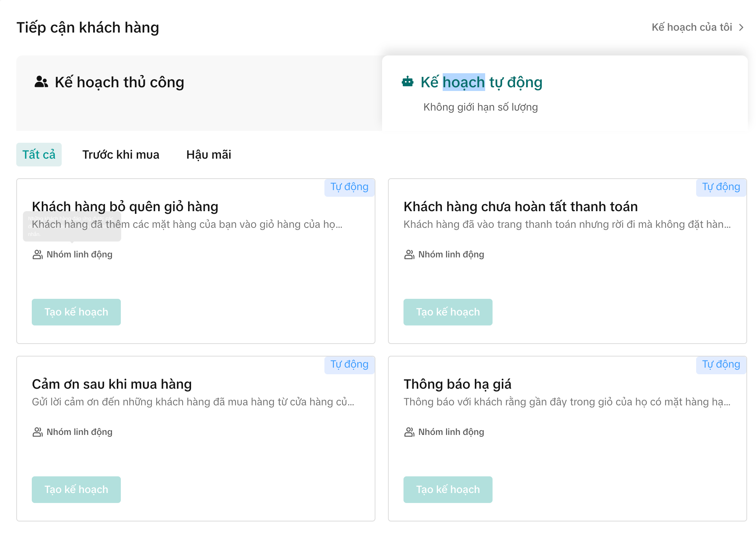Click the Tự động badge on Thông báo hạ giá card
The width and height of the screenshot is (756, 537).
[721, 365]
